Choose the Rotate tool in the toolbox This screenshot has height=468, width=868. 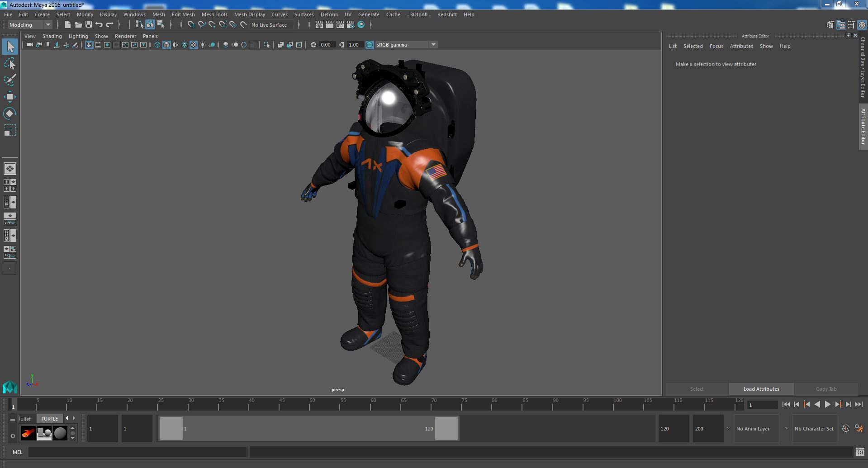tap(10, 113)
